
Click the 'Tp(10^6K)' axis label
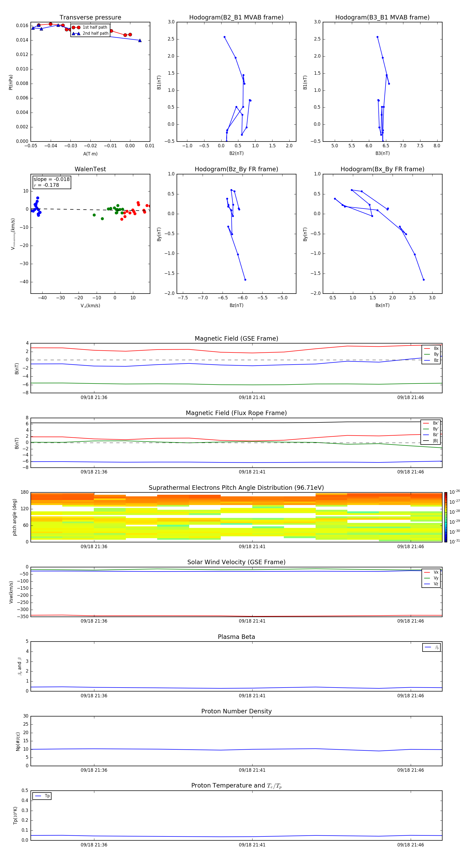15,815
